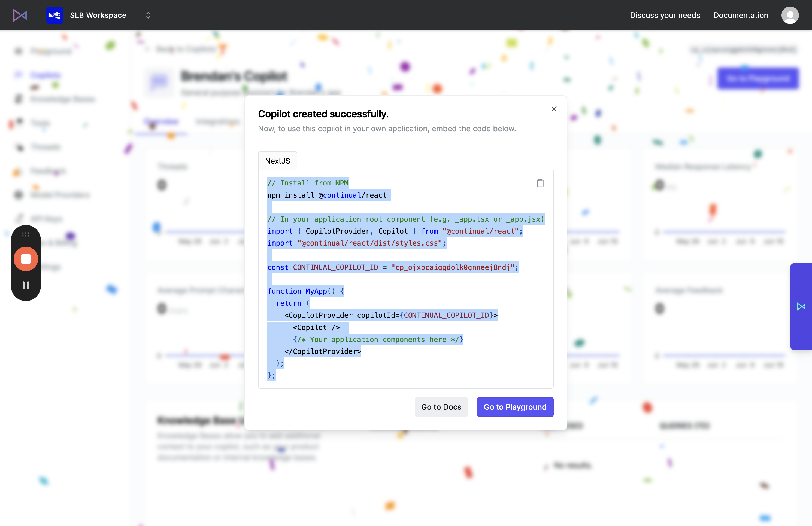
Task: Click the SLB Workspace name
Action: click(x=98, y=15)
